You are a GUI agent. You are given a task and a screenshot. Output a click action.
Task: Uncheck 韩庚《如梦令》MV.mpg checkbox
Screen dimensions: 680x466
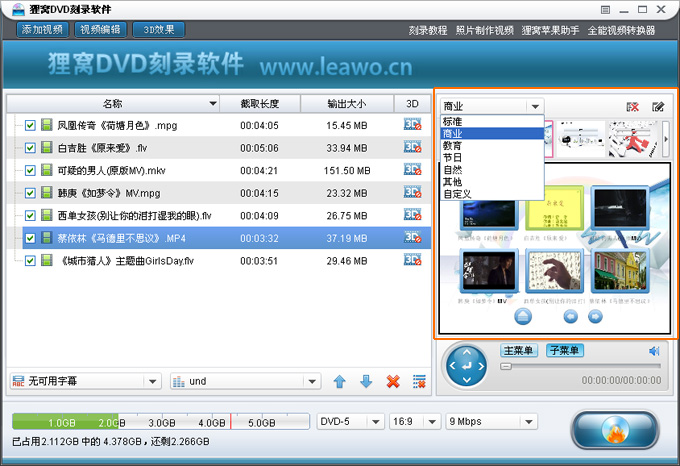[30, 193]
